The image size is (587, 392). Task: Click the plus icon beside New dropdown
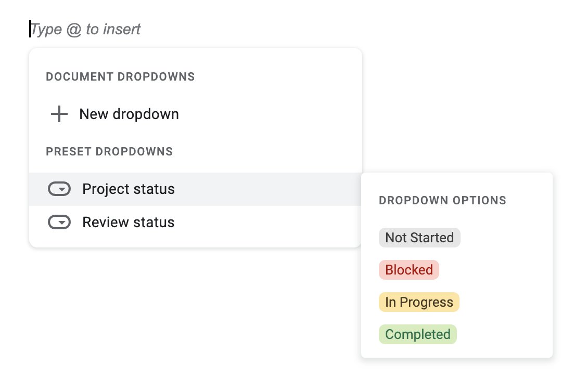pyautogui.click(x=59, y=114)
